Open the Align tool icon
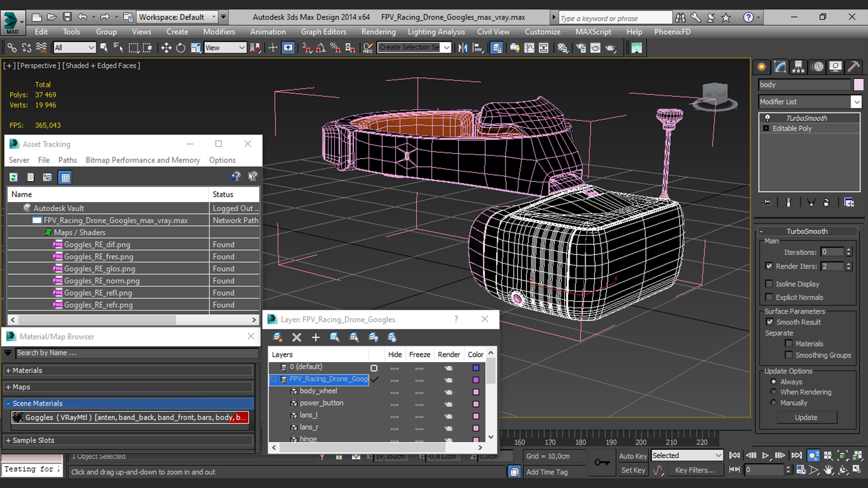The height and width of the screenshot is (488, 868). click(x=478, y=48)
